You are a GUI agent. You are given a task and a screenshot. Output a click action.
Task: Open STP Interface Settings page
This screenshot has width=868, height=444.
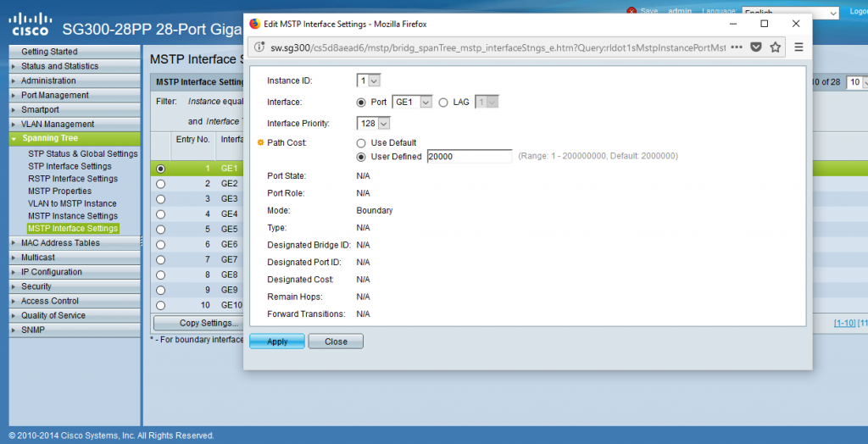pyautogui.click(x=70, y=166)
